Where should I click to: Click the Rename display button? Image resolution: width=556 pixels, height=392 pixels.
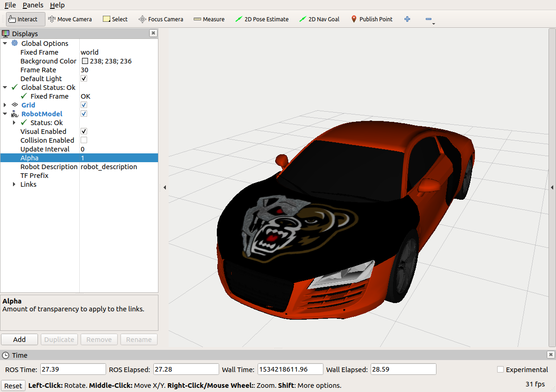coord(139,339)
